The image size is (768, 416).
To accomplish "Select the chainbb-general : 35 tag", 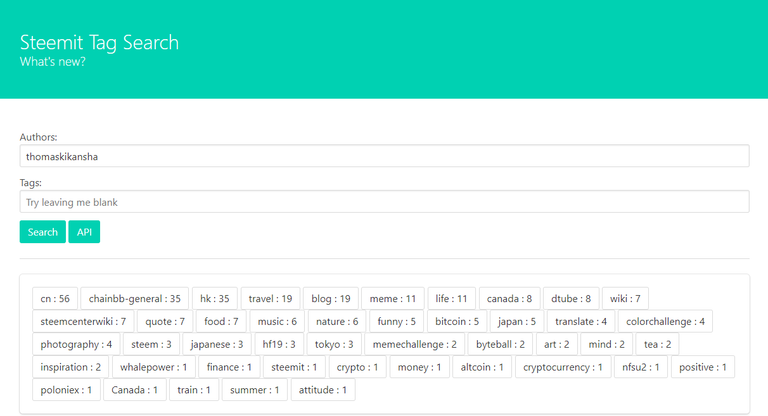I will point(135,298).
